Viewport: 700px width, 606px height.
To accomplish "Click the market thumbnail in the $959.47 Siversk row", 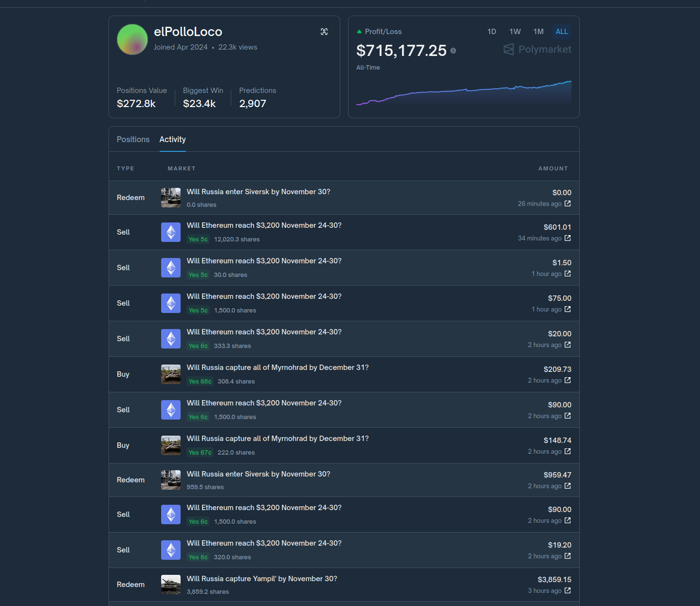I will pyautogui.click(x=171, y=480).
